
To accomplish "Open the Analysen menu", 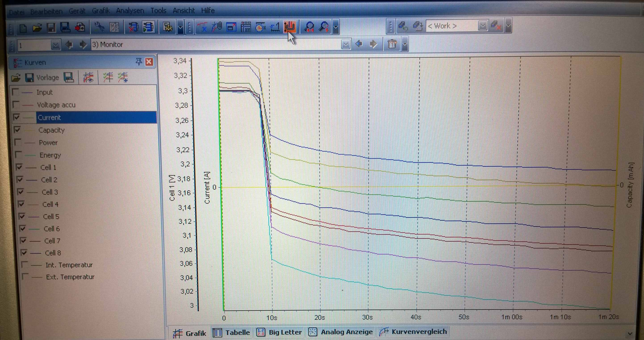I will pos(130,11).
